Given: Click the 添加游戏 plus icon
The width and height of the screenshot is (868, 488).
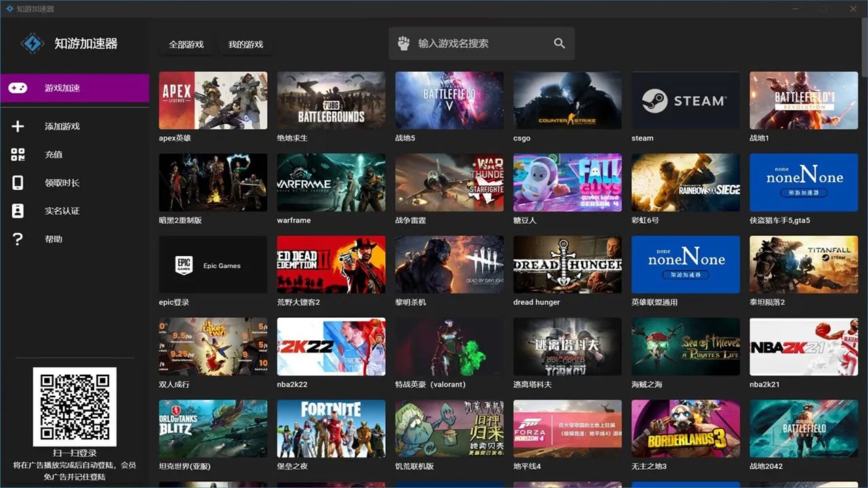Looking at the screenshot, I should (18, 126).
